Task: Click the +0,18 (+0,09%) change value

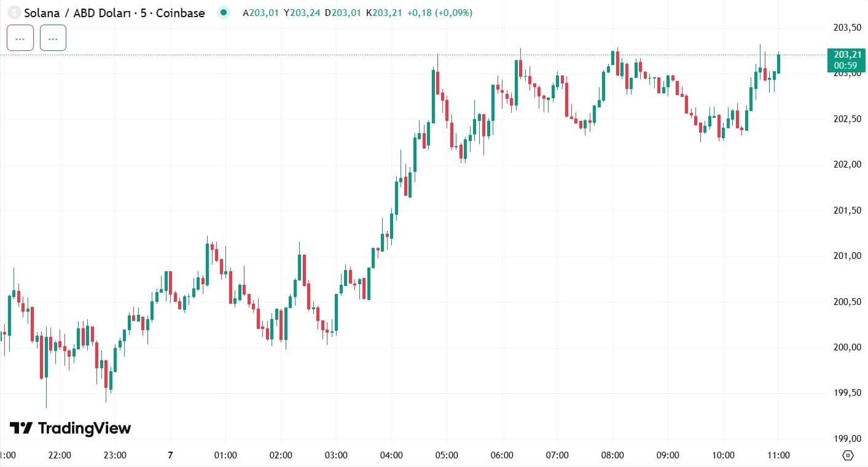Action: pos(439,13)
